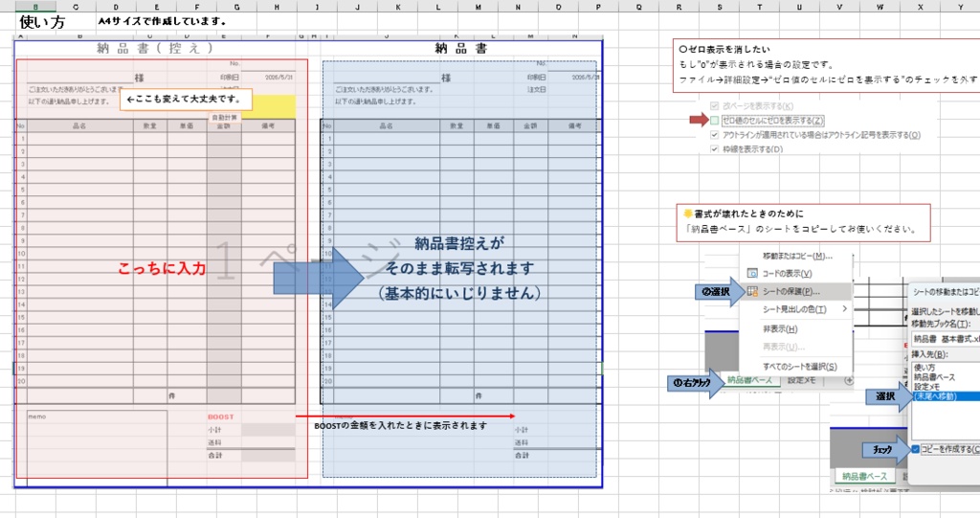This screenshot has width=980, height=518.
Task: Select the ←ここも変えて大丈夫です。 callout box
Action: [x=186, y=99]
